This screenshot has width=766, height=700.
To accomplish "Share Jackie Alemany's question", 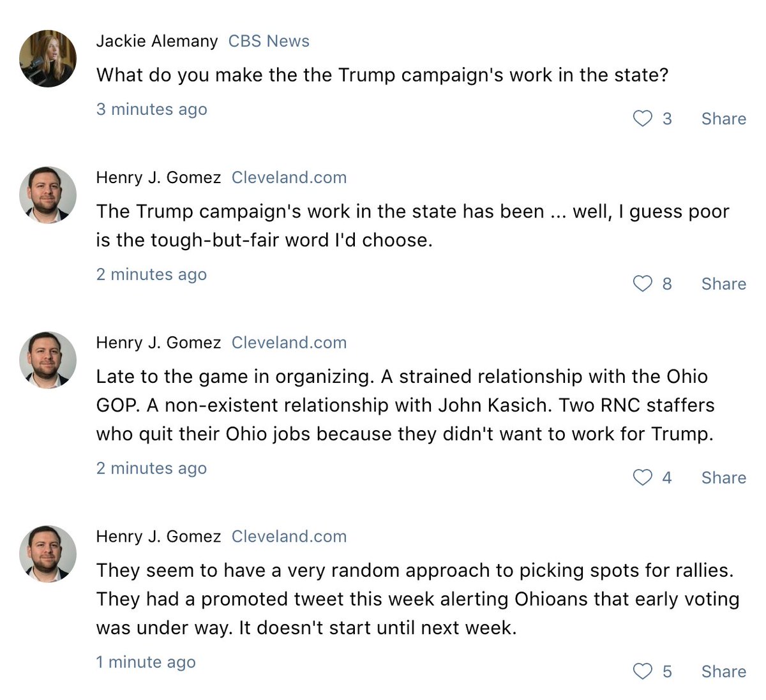I will tap(723, 119).
